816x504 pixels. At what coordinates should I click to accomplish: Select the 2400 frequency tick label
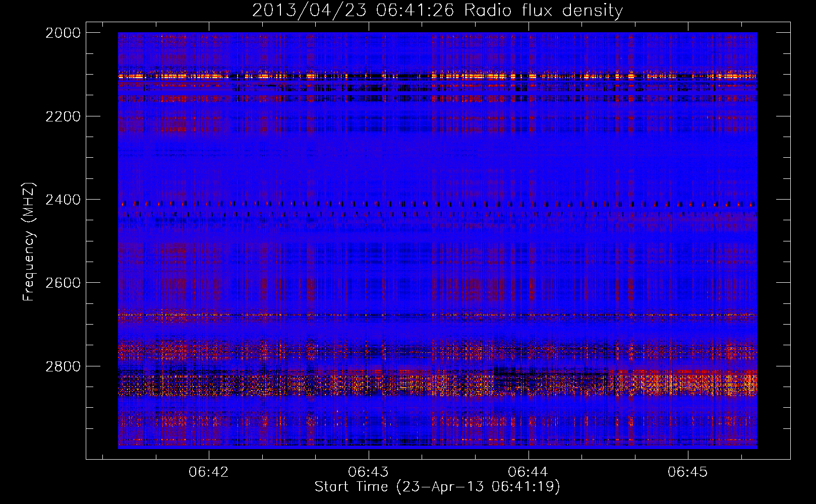(63, 200)
